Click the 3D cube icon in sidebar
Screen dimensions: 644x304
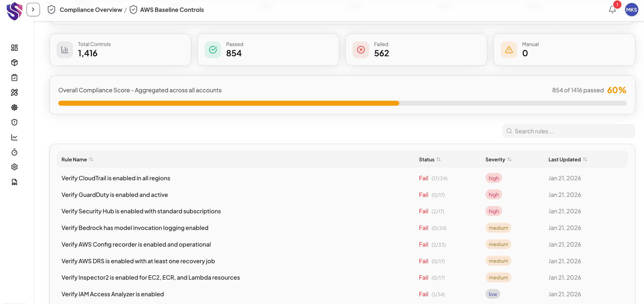pyautogui.click(x=14, y=62)
